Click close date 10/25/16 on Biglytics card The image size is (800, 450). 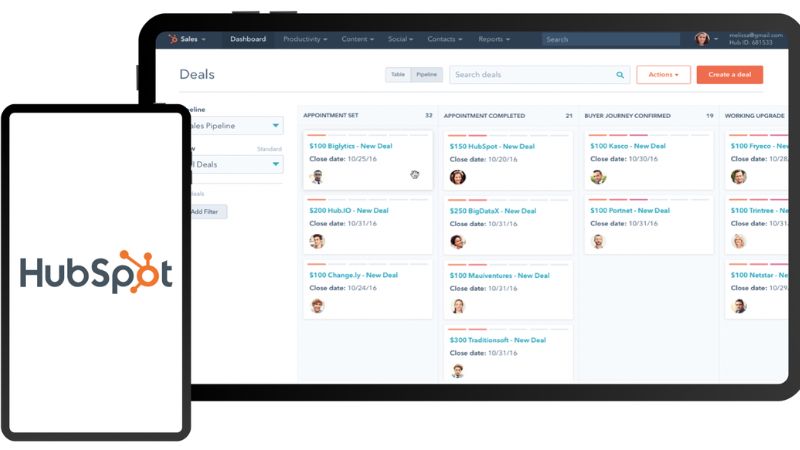(x=362, y=159)
